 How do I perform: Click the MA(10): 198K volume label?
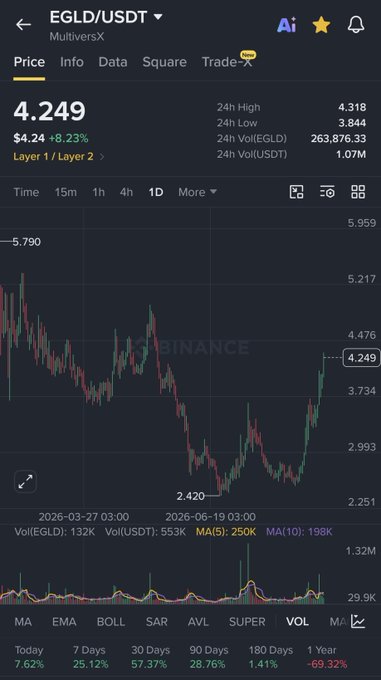(299, 532)
